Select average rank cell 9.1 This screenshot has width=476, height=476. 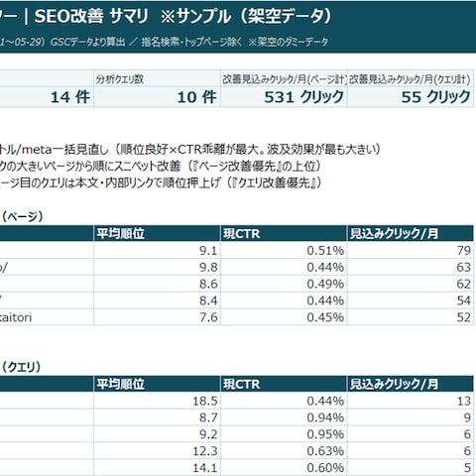(157, 250)
